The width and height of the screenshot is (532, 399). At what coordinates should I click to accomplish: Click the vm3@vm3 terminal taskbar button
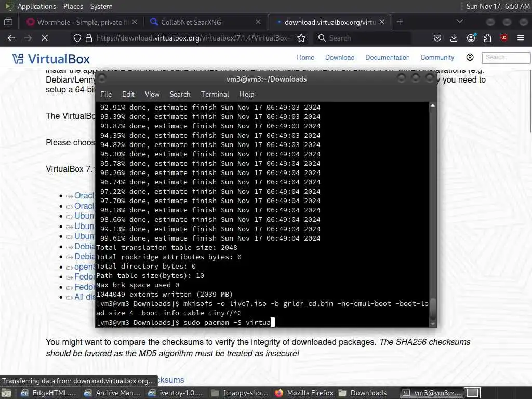click(x=432, y=393)
